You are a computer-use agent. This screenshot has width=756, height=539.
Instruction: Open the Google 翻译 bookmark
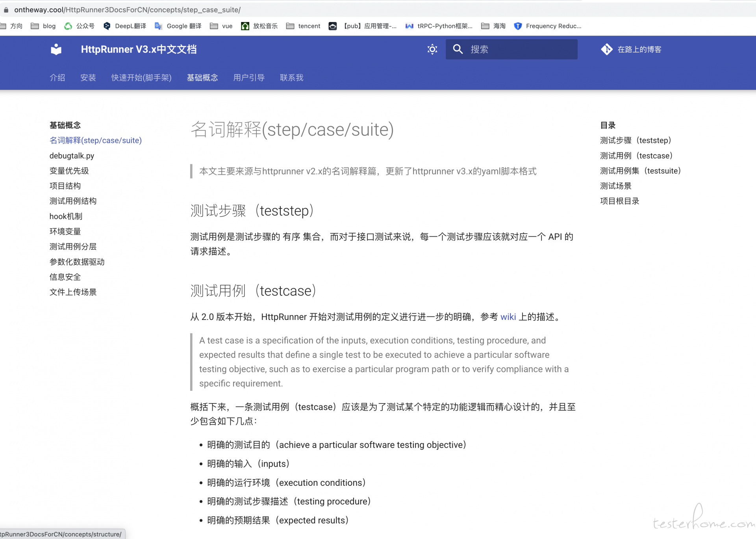178,26
